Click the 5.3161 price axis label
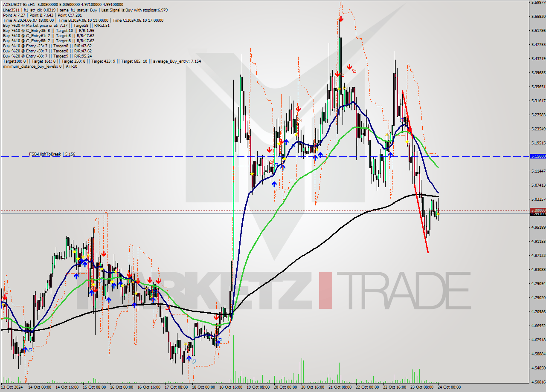 [538, 101]
